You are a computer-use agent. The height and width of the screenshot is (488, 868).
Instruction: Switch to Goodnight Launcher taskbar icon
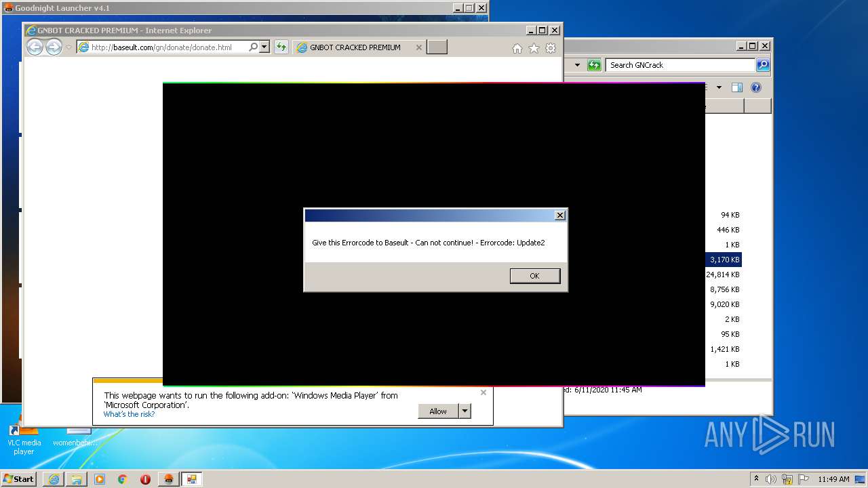coord(168,479)
